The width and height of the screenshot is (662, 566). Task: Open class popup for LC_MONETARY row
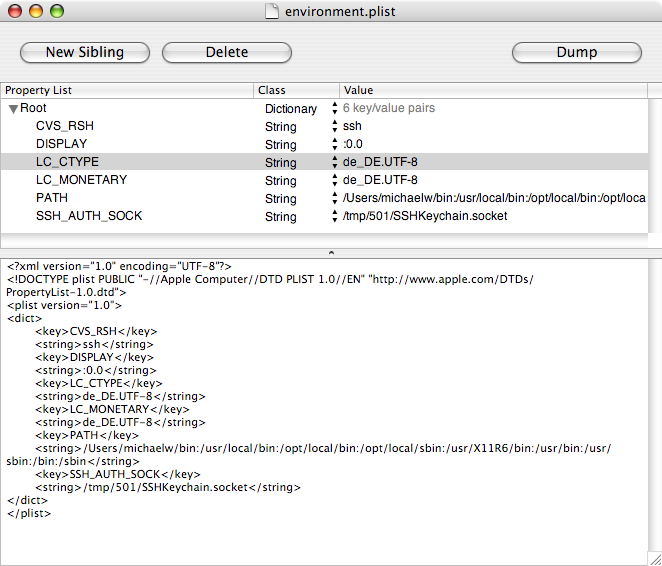click(334, 180)
